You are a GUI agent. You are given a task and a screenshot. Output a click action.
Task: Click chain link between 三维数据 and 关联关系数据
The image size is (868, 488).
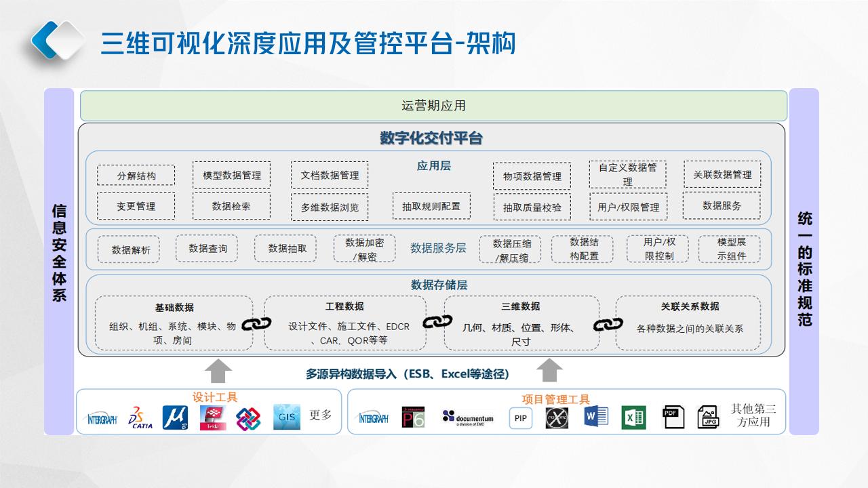tap(608, 325)
